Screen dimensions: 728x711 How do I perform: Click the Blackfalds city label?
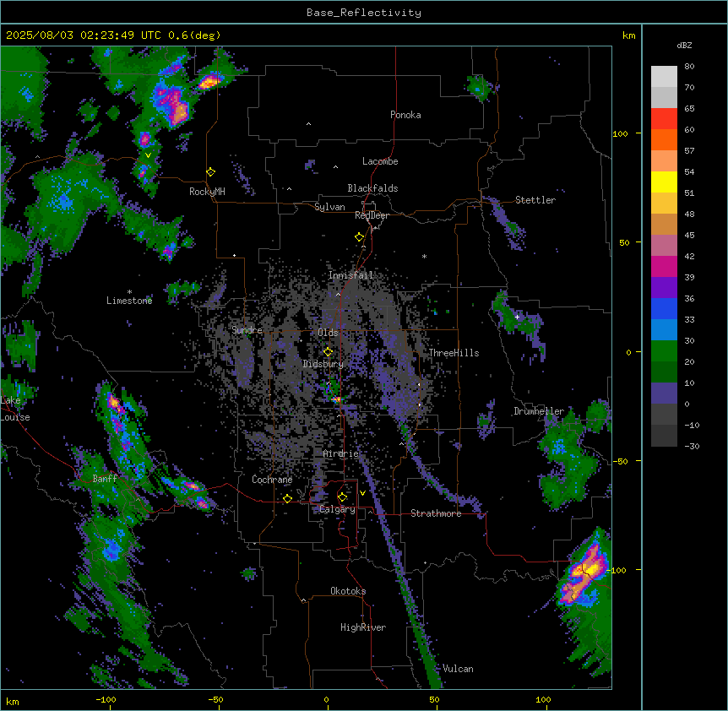[x=372, y=188]
